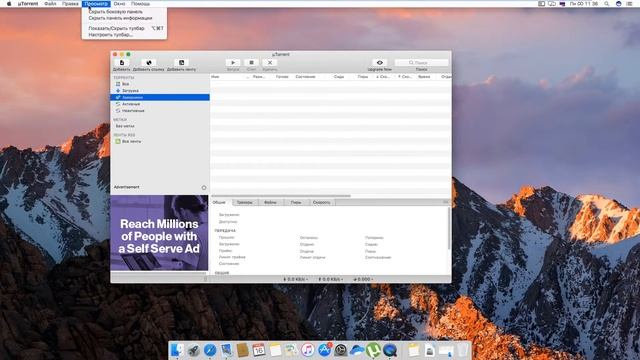Open Safari compass icon in Dock

pos(210,350)
